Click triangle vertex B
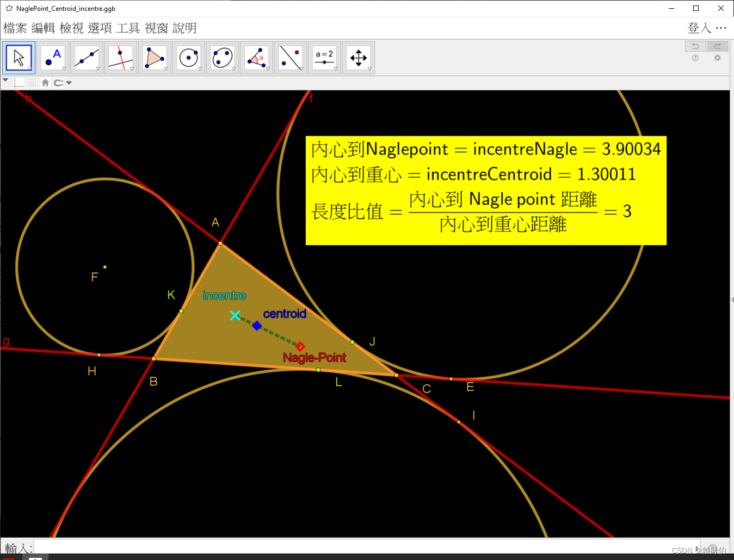734x560 pixels. click(154, 358)
